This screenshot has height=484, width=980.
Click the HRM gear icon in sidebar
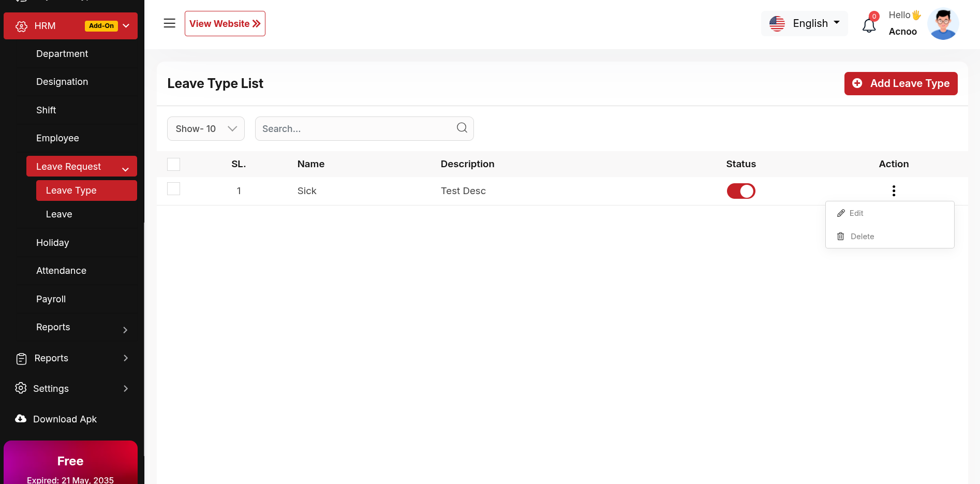tap(21, 26)
